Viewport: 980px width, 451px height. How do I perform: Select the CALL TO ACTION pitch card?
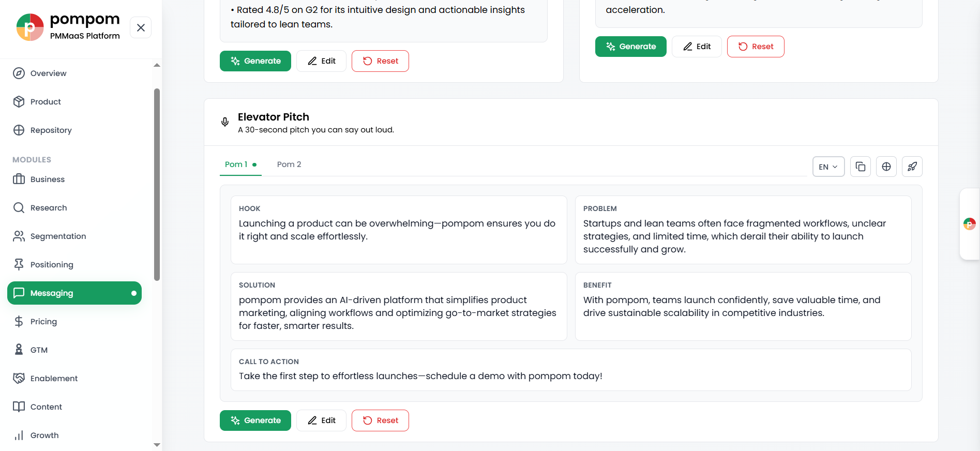[571, 370]
